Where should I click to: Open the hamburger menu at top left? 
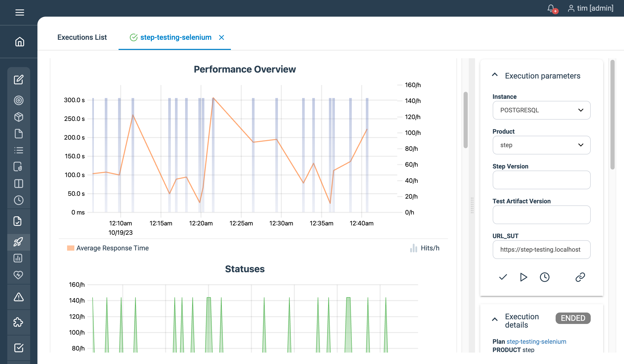tap(19, 12)
